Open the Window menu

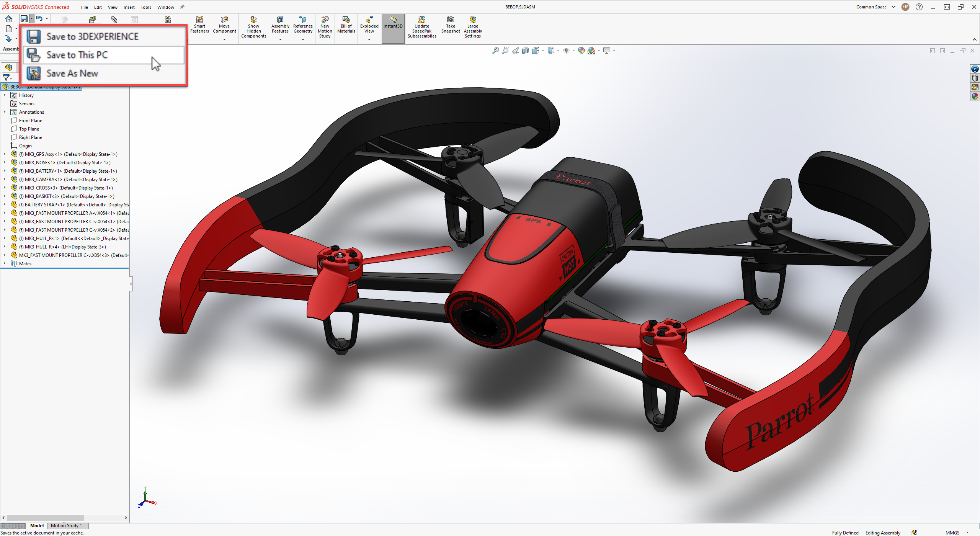[166, 7]
